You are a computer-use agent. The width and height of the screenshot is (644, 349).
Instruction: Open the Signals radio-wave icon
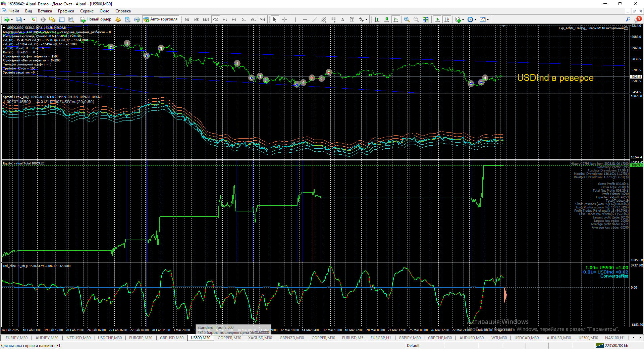point(137,19)
